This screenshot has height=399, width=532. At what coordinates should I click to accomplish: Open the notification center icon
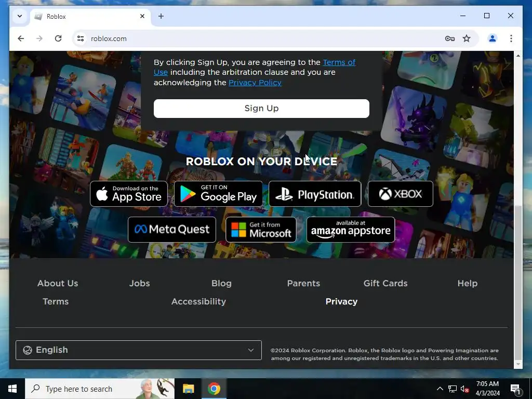click(x=516, y=389)
